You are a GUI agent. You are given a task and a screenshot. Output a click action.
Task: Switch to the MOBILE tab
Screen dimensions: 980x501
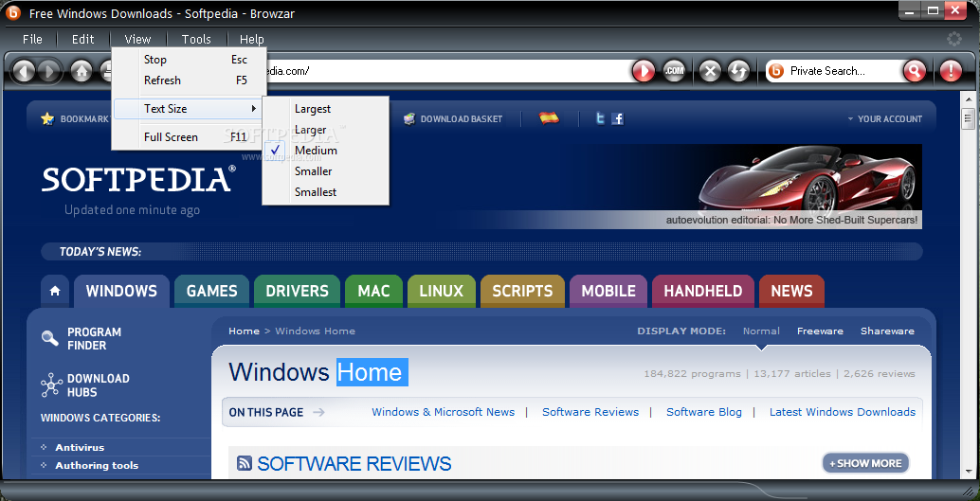pyautogui.click(x=608, y=291)
